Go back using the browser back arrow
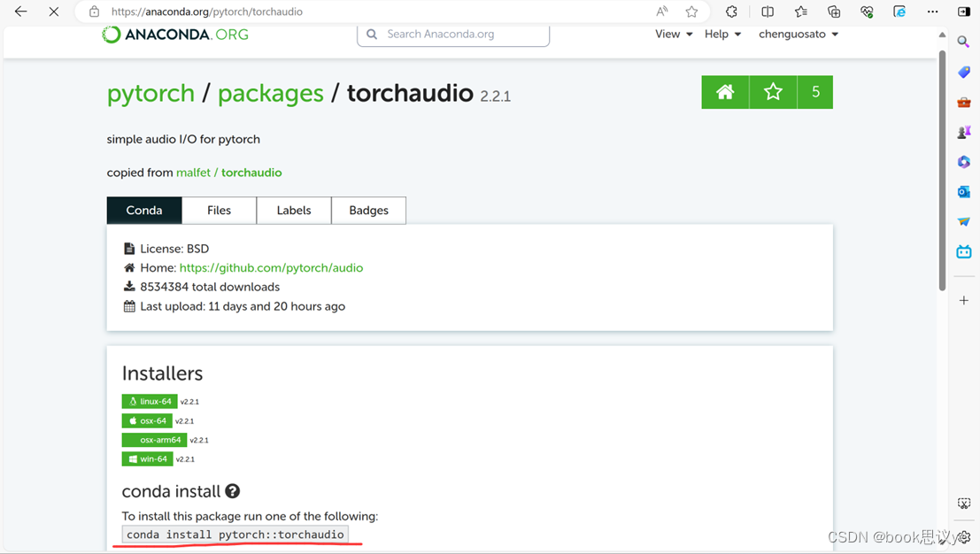The image size is (980, 554). [x=20, y=12]
